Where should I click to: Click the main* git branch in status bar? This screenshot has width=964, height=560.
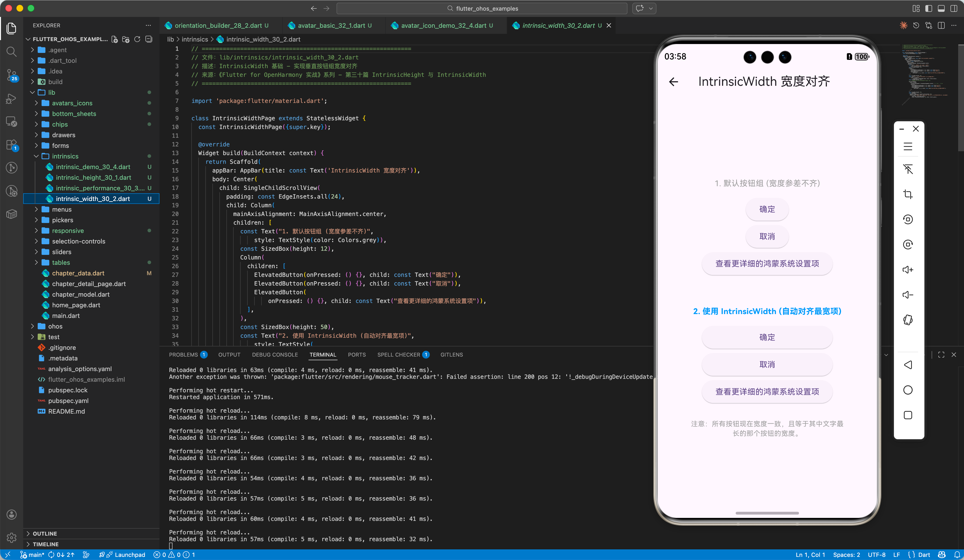pyautogui.click(x=33, y=555)
